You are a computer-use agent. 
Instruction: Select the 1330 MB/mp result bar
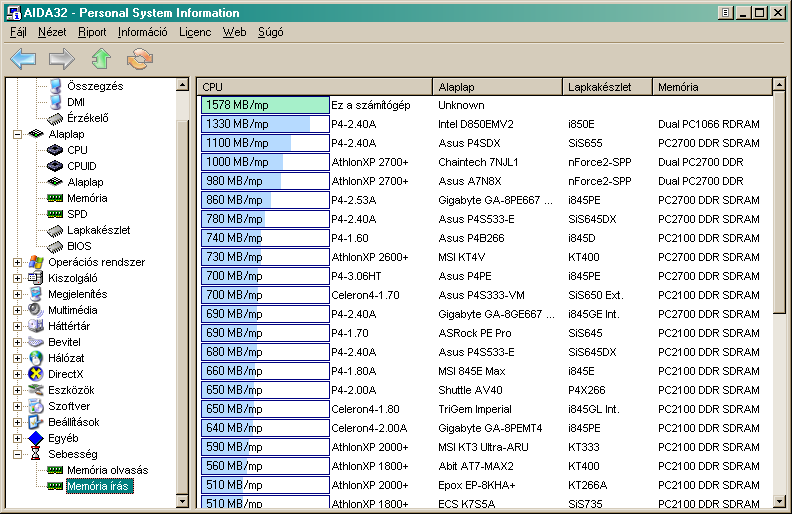point(265,124)
